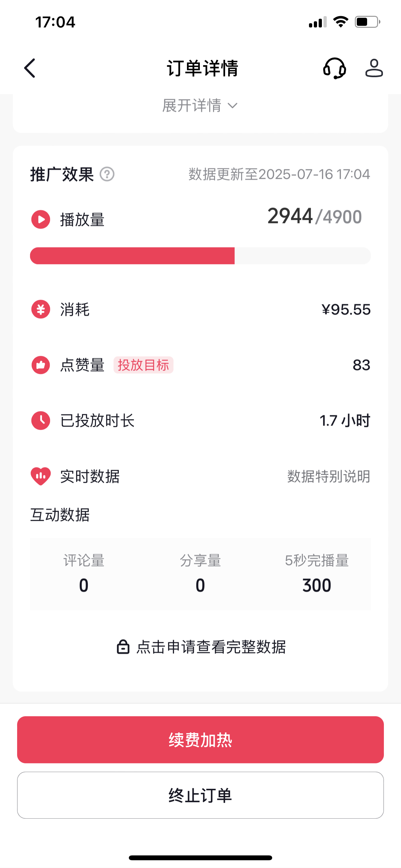401x868 pixels.
Task: Tap the 终止订单 button
Action: (200, 795)
